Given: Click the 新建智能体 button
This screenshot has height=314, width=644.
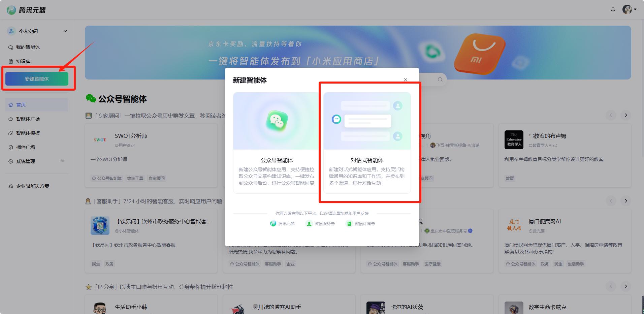Looking at the screenshot, I should (x=37, y=78).
